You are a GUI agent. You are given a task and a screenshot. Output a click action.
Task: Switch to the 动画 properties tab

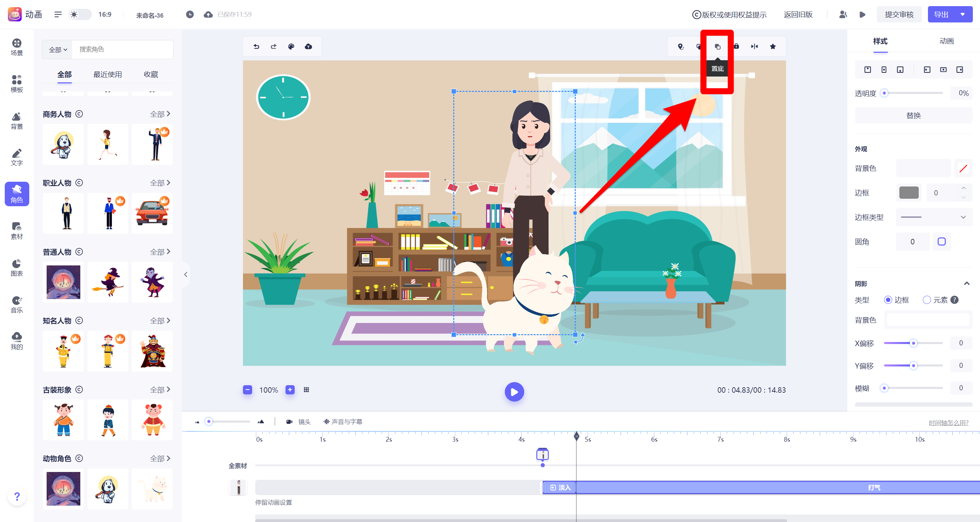[x=947, y=41]
